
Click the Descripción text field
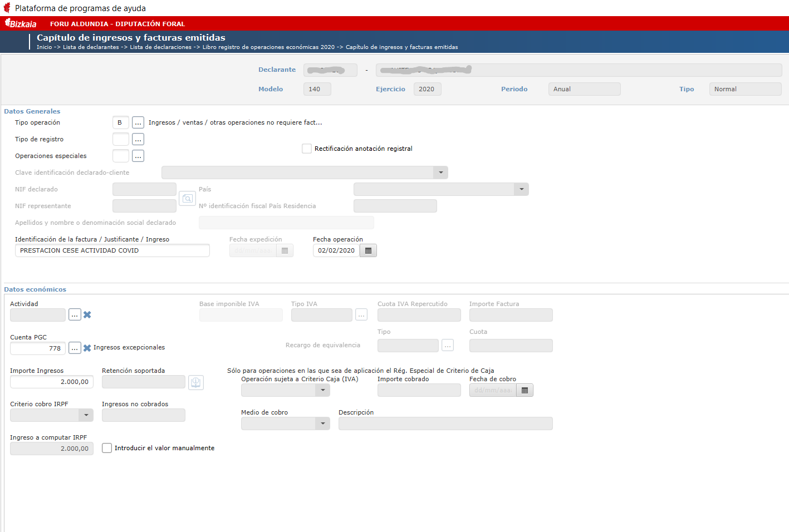pos(445,423)
